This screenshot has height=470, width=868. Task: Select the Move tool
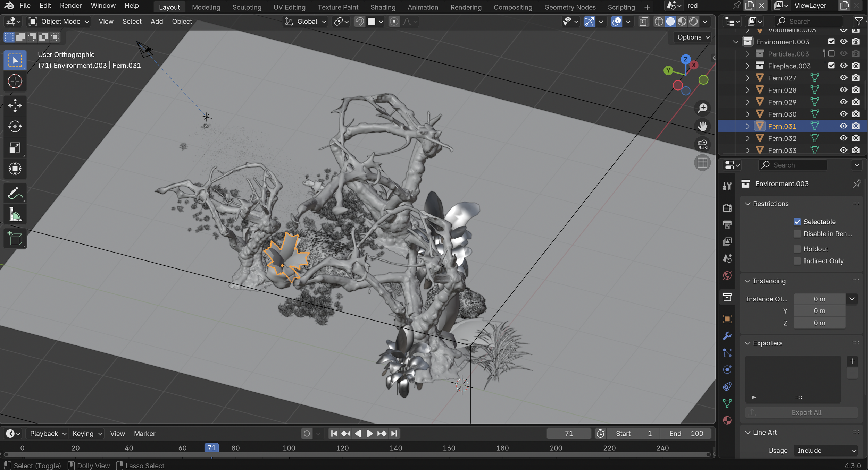[15, 105]
